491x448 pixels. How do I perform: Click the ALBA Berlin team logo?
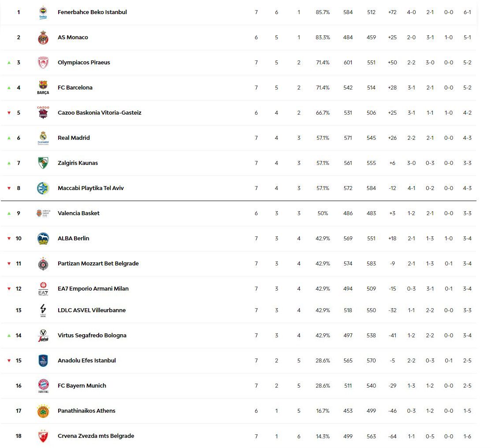coord(43,239)
